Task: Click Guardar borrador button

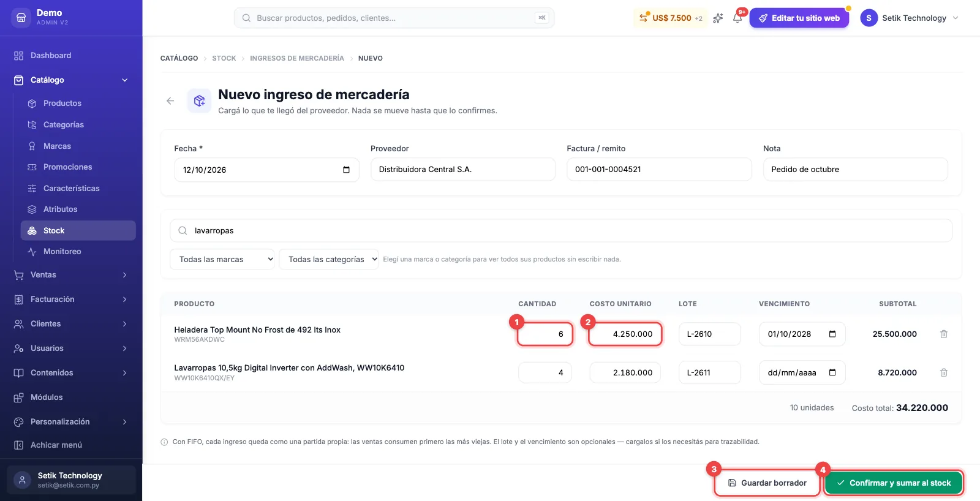Action: (767, 483)
